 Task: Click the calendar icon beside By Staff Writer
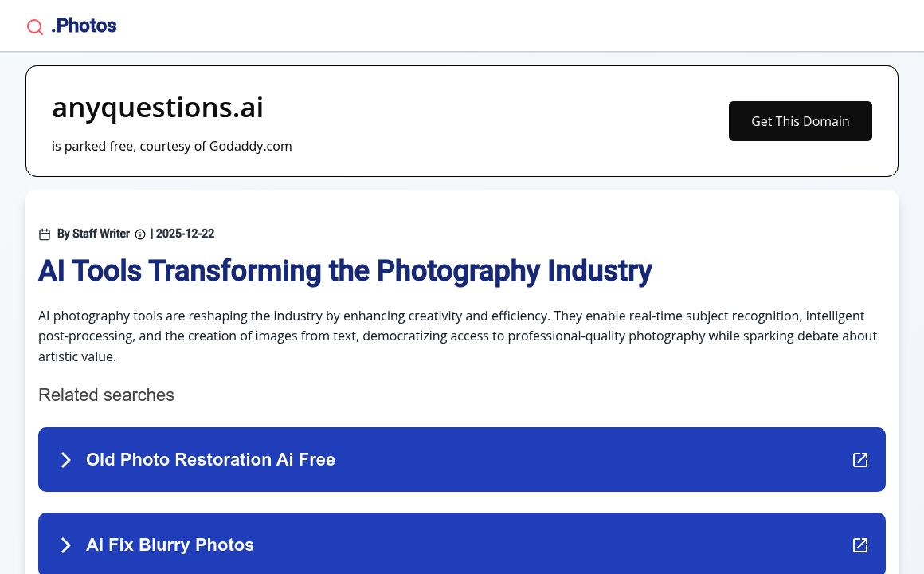tap(45, 234)
